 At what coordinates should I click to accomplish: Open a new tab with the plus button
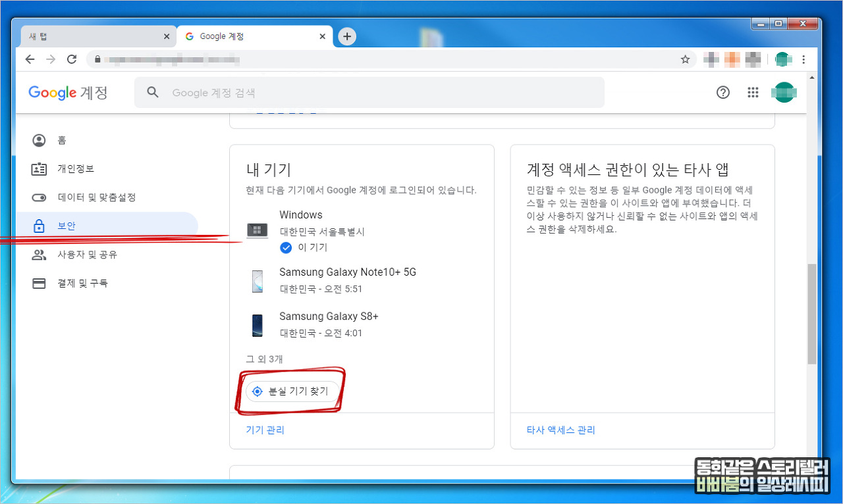[x=347, y=36]
